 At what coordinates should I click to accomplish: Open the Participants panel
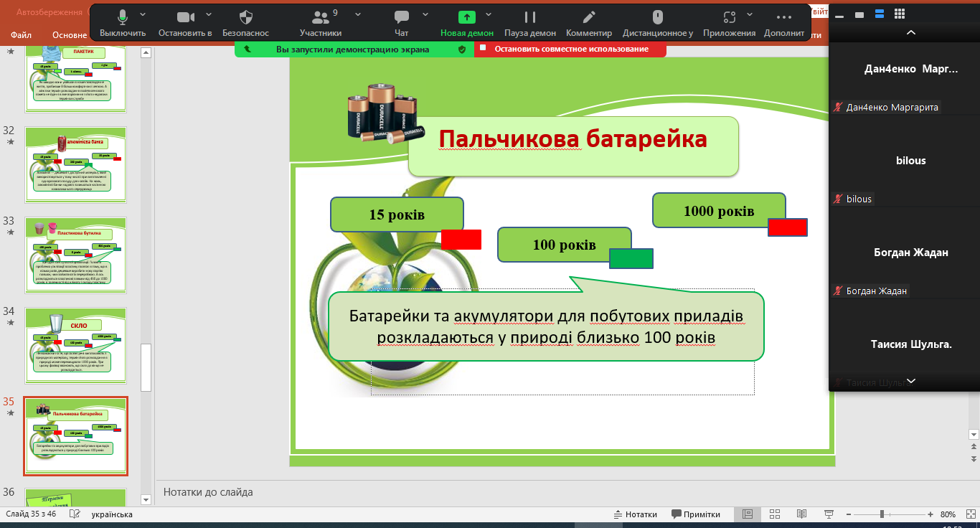(x=320, y=17)
